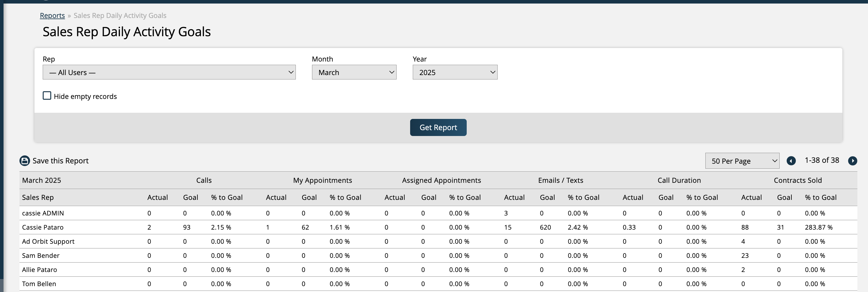Follow the Reports breadcrumb link
Screen dimensions: 868x292
[52, 16]
